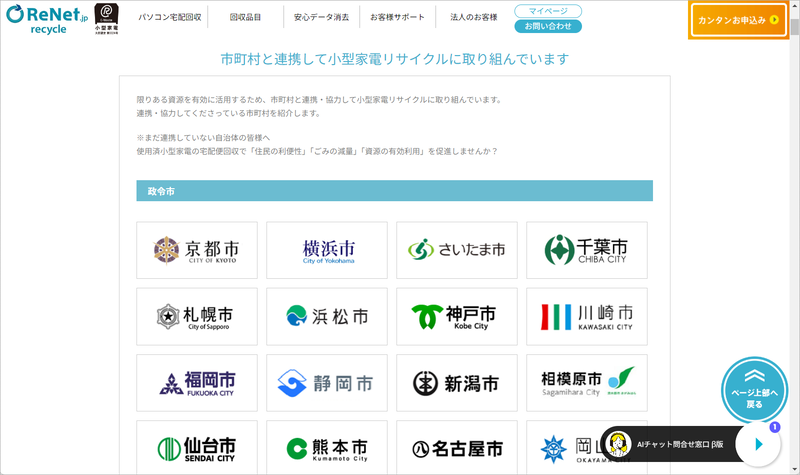This screenshot has width=800, height=475.
Task: Open the Yokohama City logo card
Action: 327,250
